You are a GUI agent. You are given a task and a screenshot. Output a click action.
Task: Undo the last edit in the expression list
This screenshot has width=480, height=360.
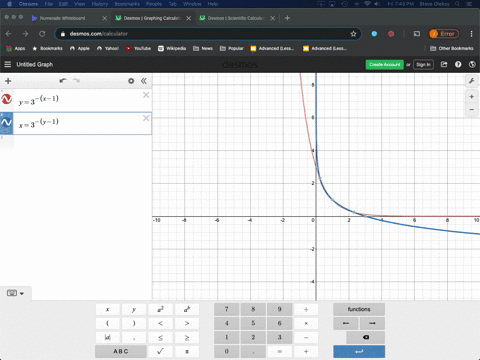63,81
